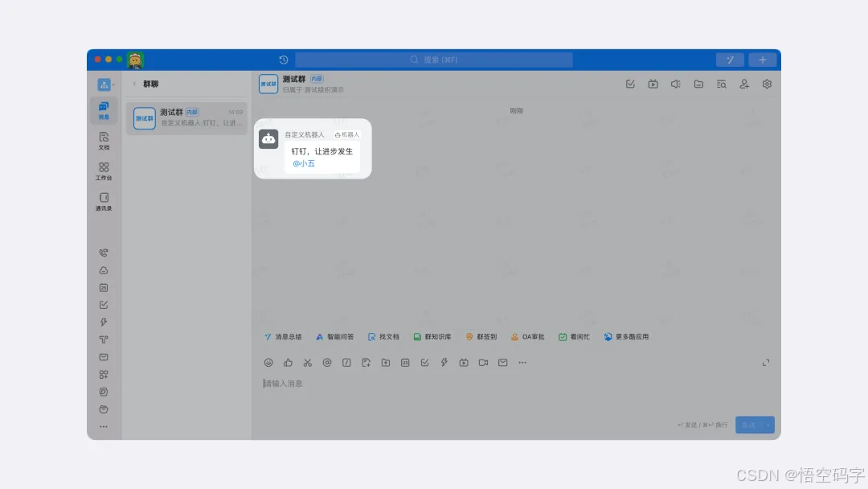Viewport: 868px width, 489px height.
Task: Click the 测试群 avatar in chat header
Action: 268,84
